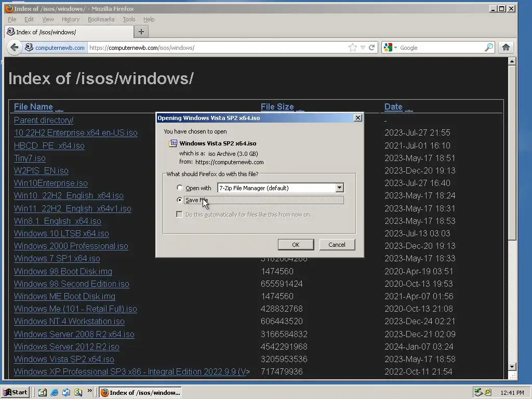Close the Opening Windows Vista SP2 dialog
532x399 pixels.
357,118
